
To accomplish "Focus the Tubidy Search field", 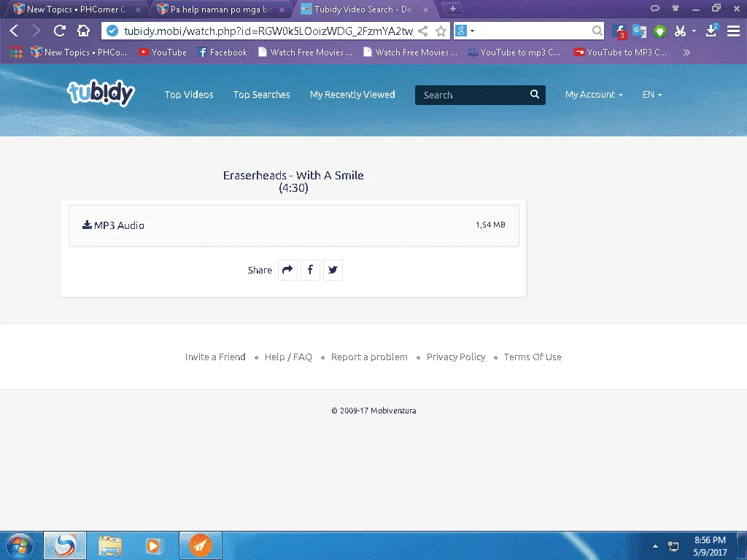I will click(472, 95).
